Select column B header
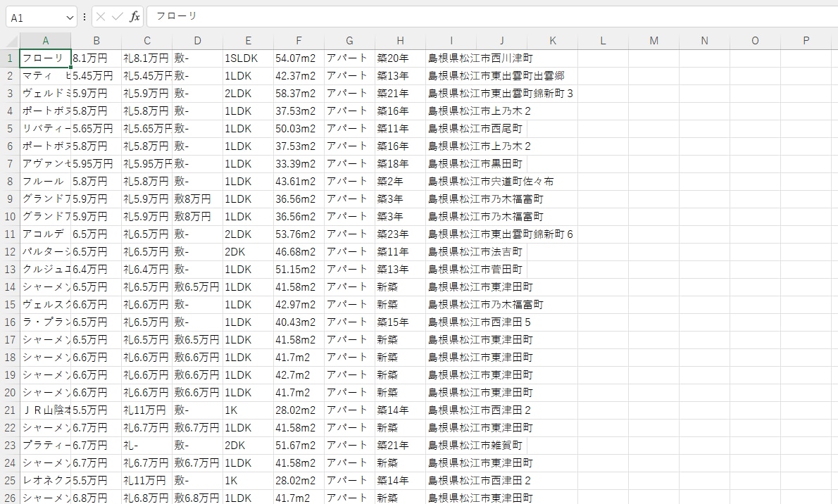Image resolution: width=838 pixels, height=504 pixels. (96, 41)
